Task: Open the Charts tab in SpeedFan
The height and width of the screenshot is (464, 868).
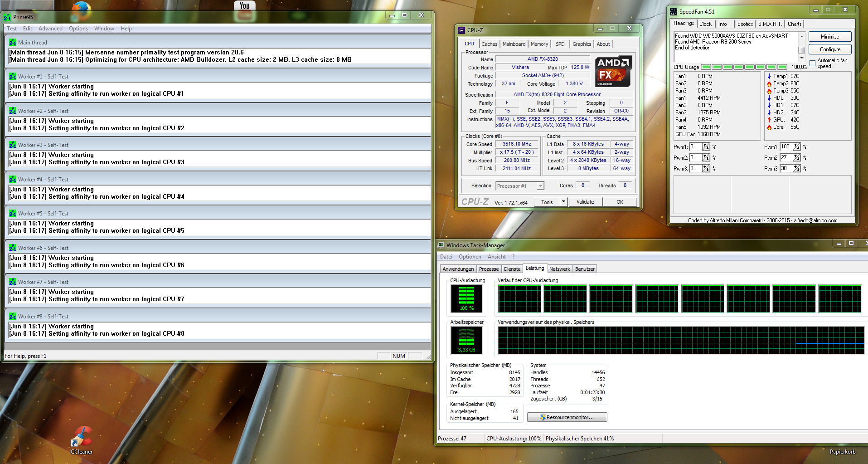Action: point(795,24)
